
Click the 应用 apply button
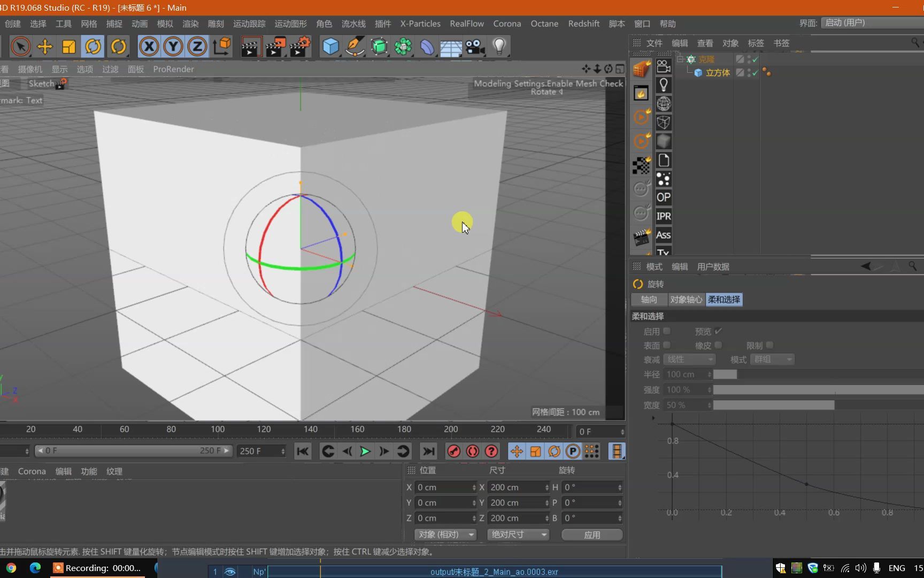click(x=591, y=535)
